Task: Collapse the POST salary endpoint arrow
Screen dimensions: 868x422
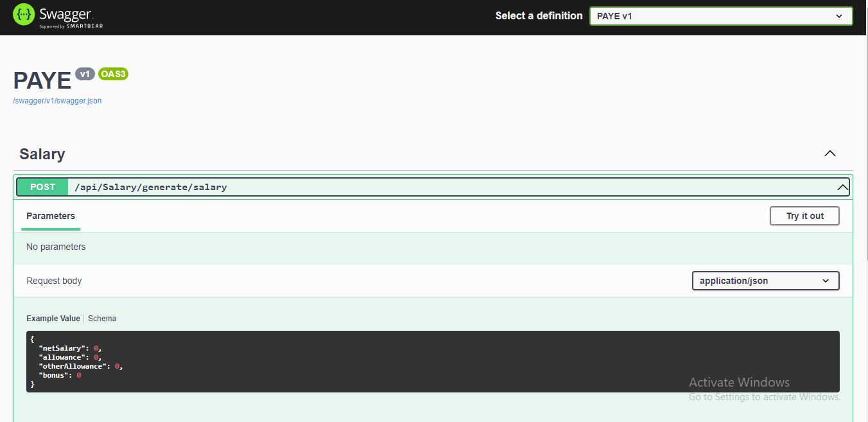Action: pyautogui.click(x=843, y=187)
